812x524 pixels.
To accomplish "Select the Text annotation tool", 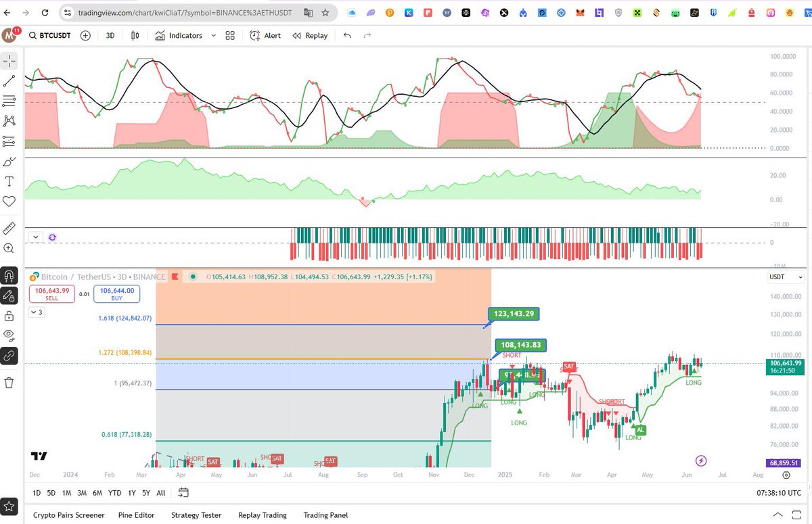I will tap(9, 181).
